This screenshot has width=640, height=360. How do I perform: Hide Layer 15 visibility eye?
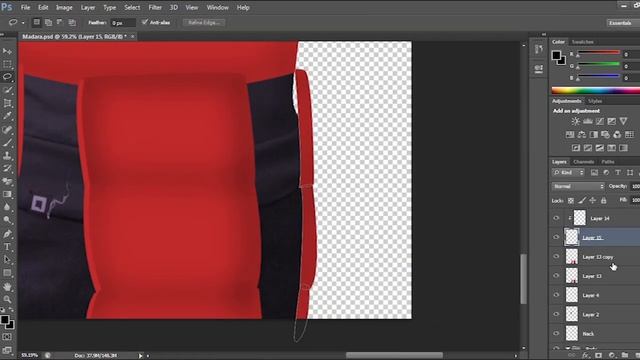556,237
